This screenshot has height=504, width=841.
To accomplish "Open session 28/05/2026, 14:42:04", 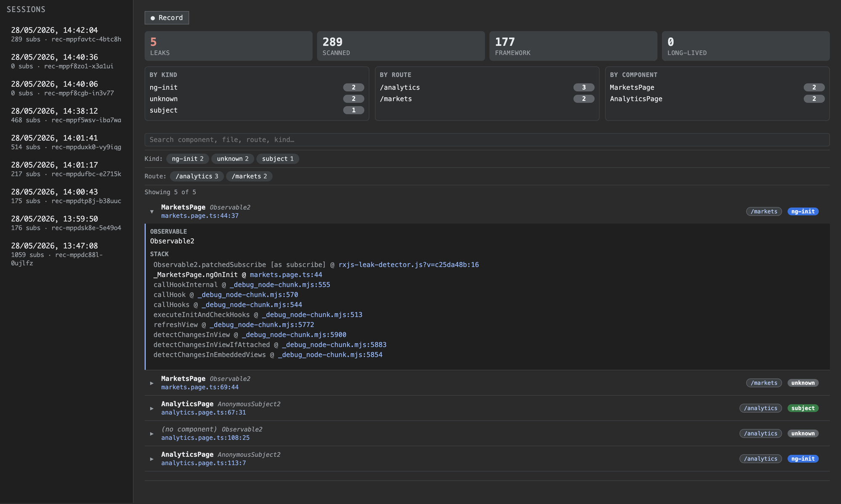I will pyautogui.click(x=66, y=34).
